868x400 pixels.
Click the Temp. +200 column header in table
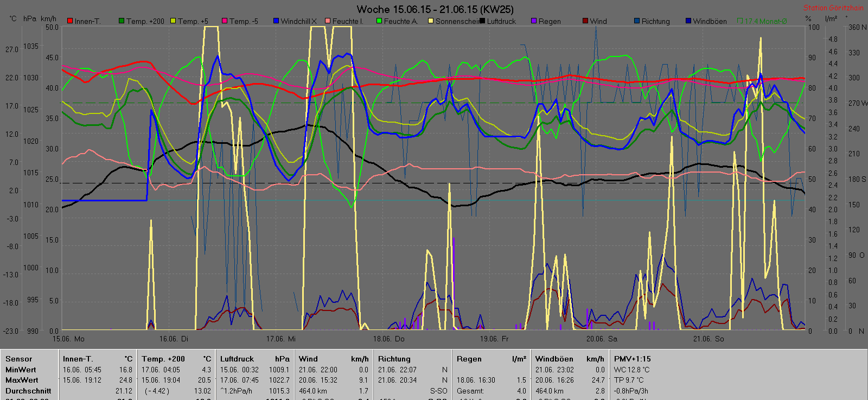(163, 359)
